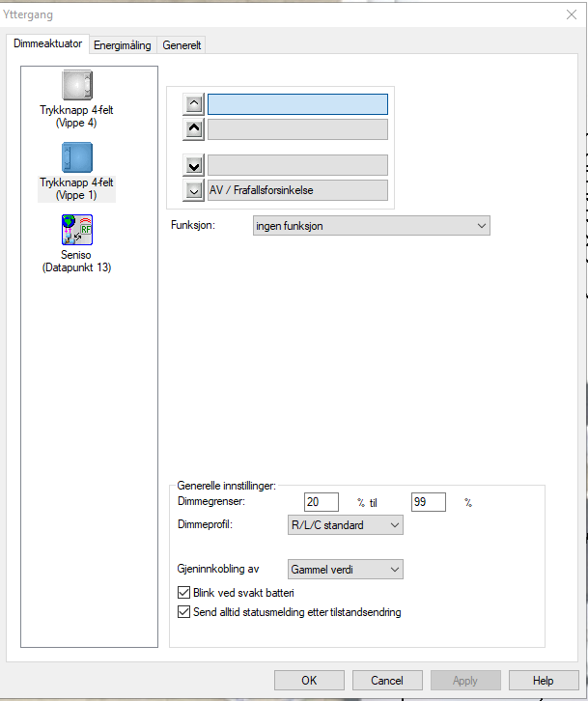Click the bold down-arrow button in the third row
Screen dimensions: 588x701
(x=195, y=165)
